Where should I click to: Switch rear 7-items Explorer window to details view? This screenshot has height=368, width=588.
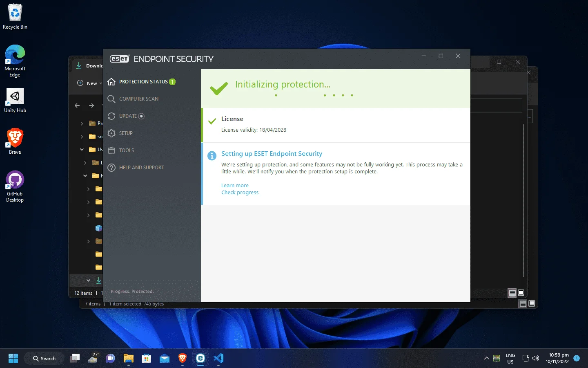523,304
